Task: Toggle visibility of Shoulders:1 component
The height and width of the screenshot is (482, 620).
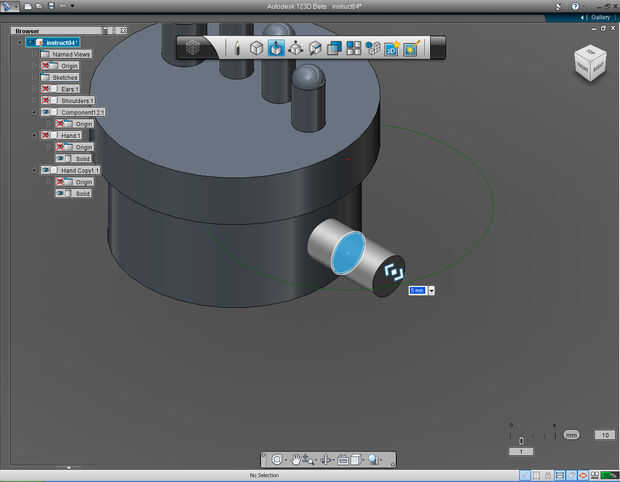Action: [x=46, y=100]
